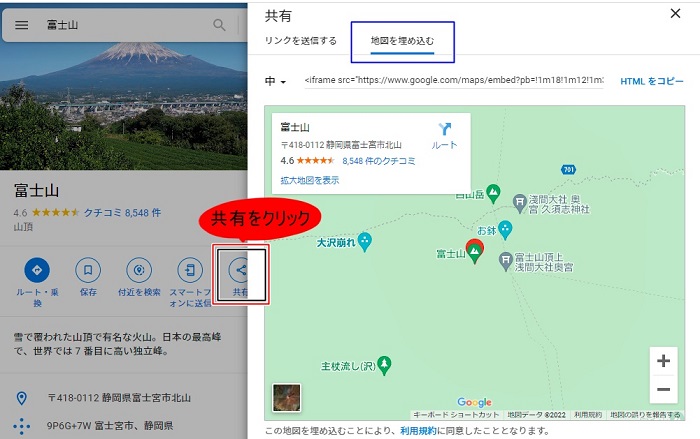This screenshot has height=439, width=700.
Task: Click the ルート・乗換 directions icon
Action: 37,270
